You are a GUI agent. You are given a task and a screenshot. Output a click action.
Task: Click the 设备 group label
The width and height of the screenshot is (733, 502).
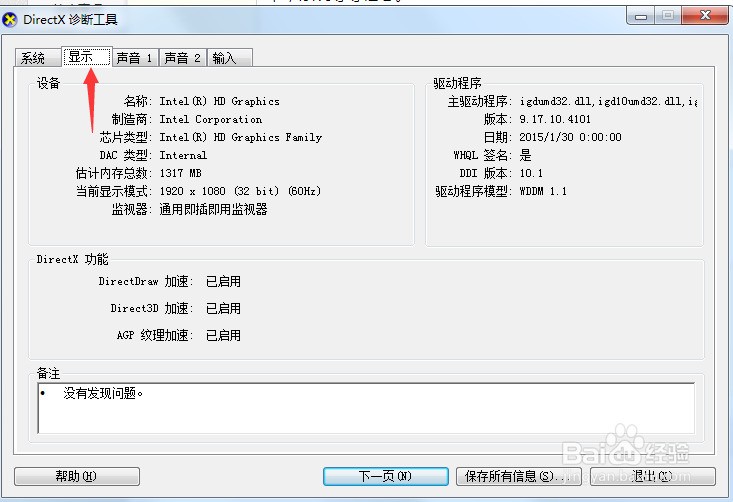(x=48, y=83)
